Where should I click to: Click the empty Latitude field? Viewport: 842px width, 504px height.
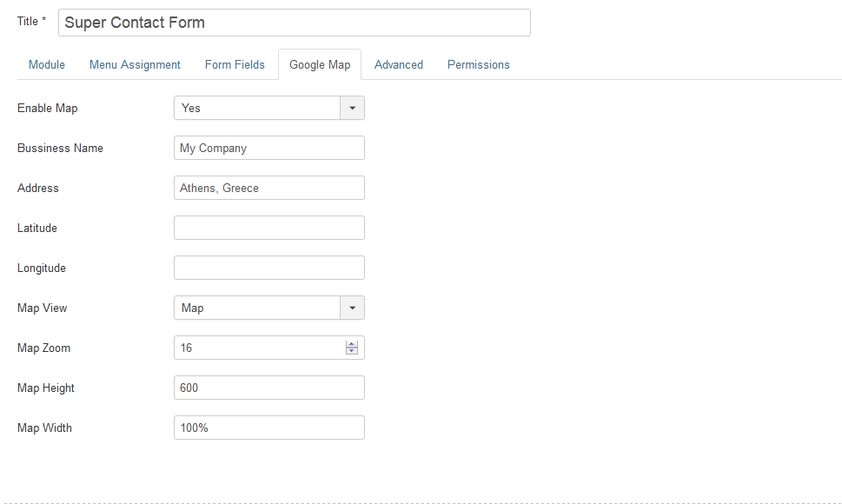tap(269, 228)
